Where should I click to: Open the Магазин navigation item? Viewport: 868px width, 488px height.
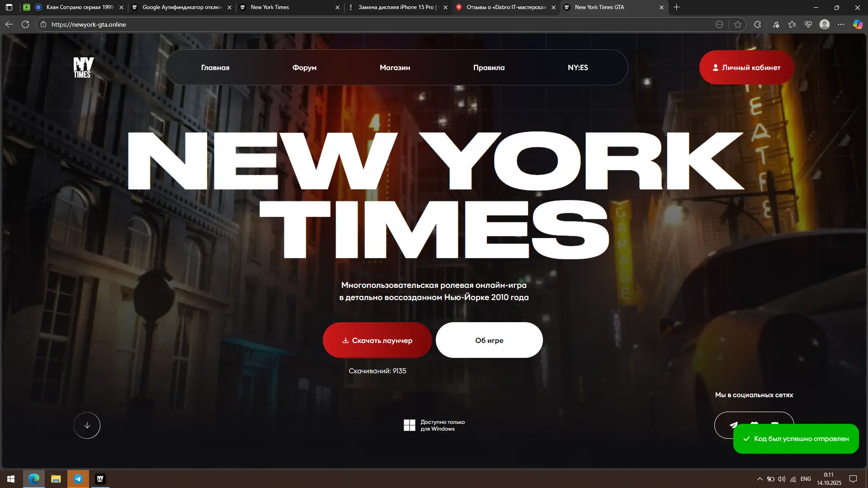point(395,67)
